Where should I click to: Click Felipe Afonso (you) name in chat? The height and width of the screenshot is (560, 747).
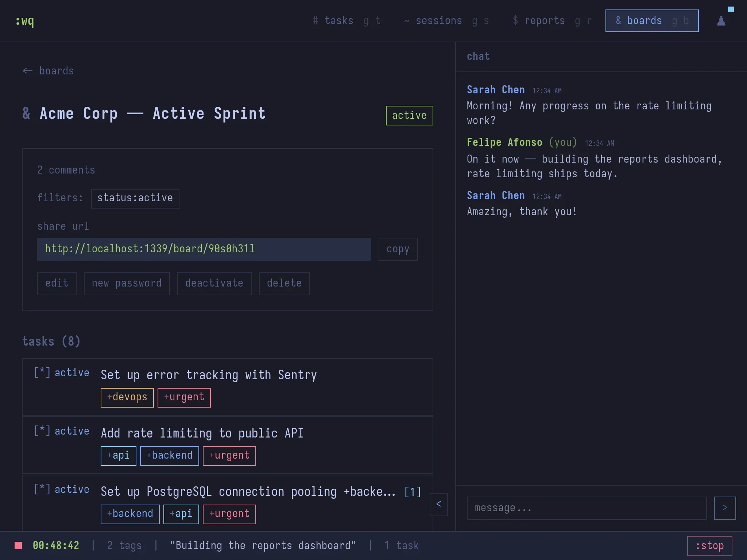pos(522,142)
